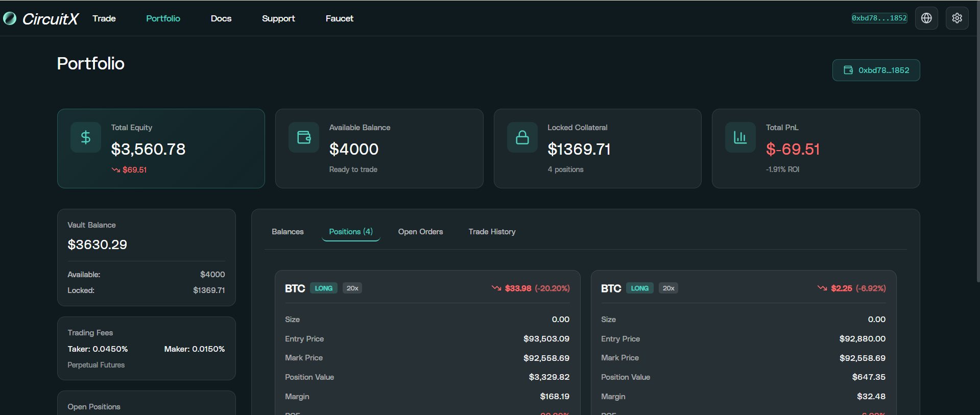This screenshot has height=415, width=980.
Task: Click the Locked Collateral value $1369.71
Action: (579, 149)
